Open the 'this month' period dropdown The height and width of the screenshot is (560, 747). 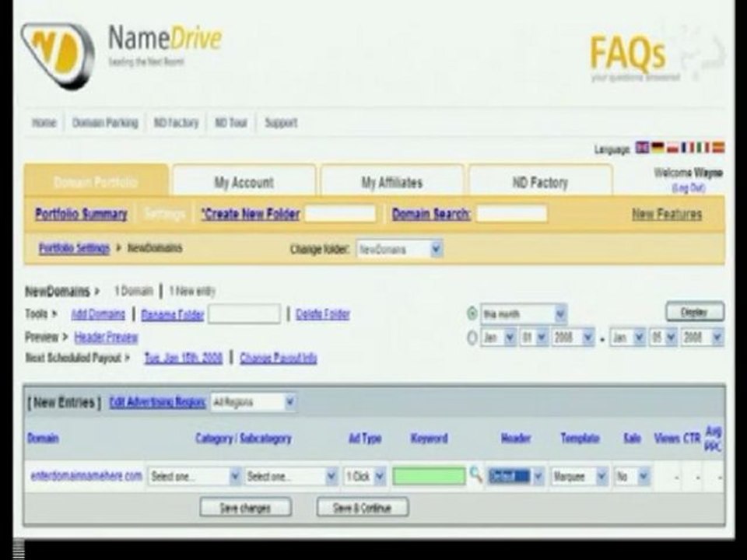click(524, 314)
